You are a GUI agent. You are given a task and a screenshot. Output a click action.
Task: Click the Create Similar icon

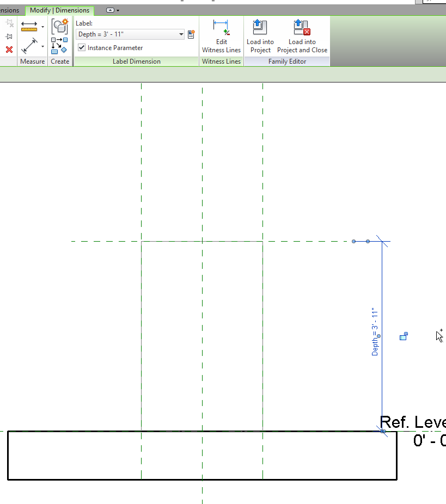[x=60, y=25]
